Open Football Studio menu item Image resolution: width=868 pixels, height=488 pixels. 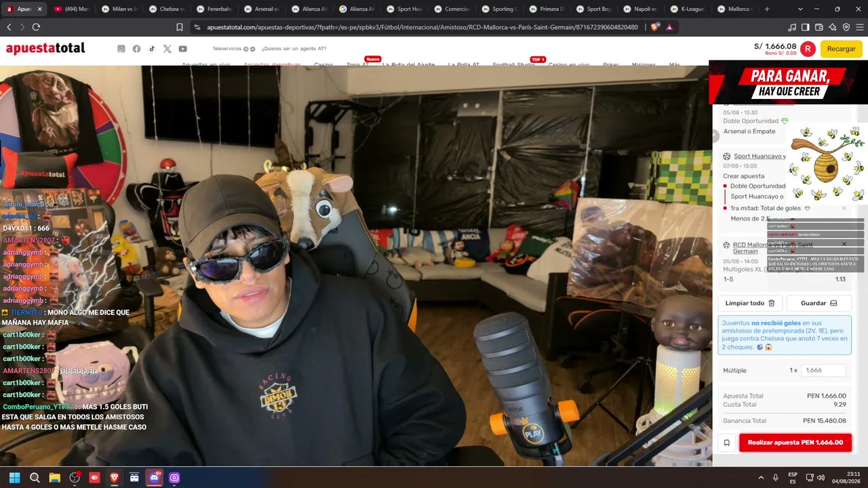[x=514, y=65]
